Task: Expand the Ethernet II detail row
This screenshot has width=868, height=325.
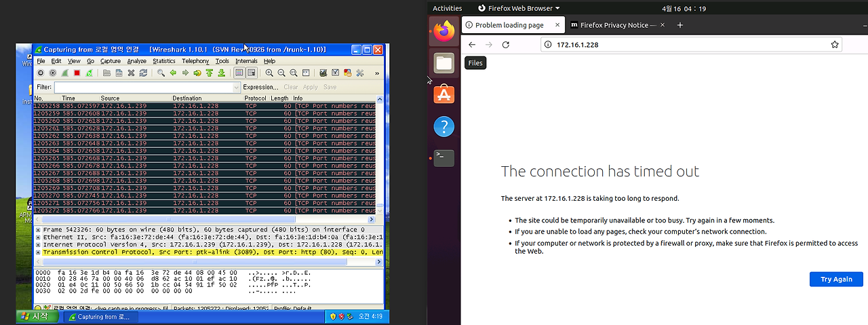Action: coord(38,237)
